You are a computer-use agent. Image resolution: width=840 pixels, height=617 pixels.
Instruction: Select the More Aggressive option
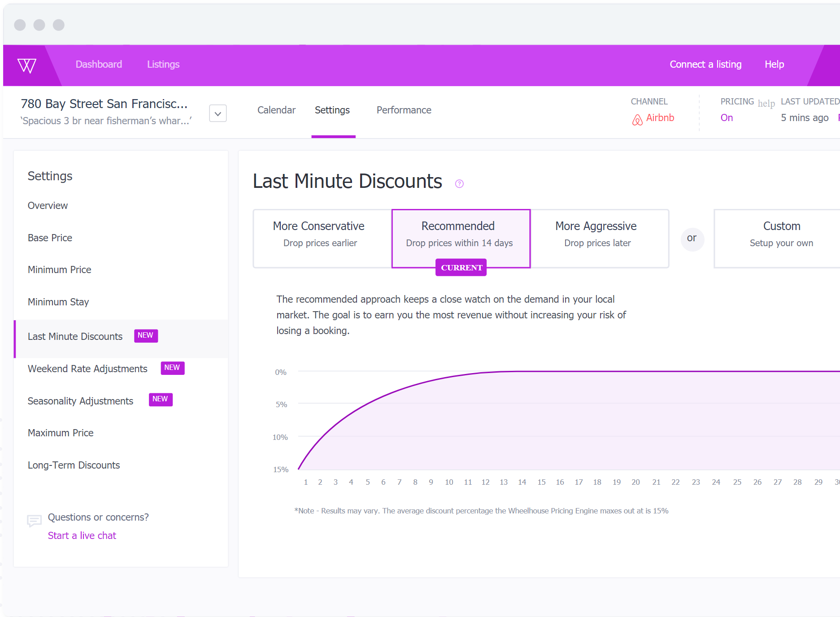[x=600, y=239]
